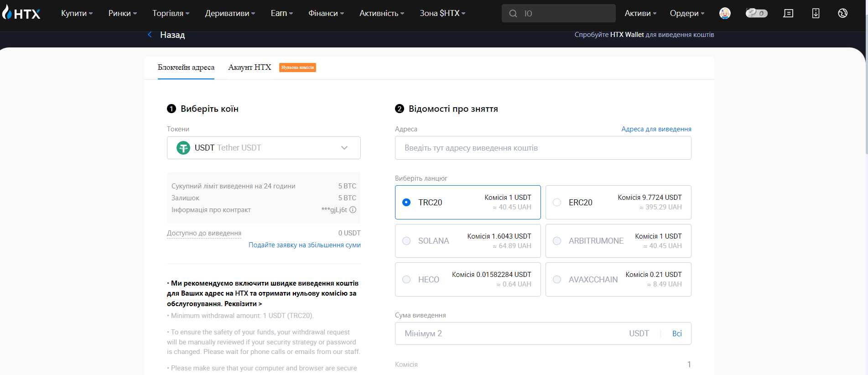Select the ERC20 chain radio
Viewport: 868px width, 375px height.
coord(557,202)
